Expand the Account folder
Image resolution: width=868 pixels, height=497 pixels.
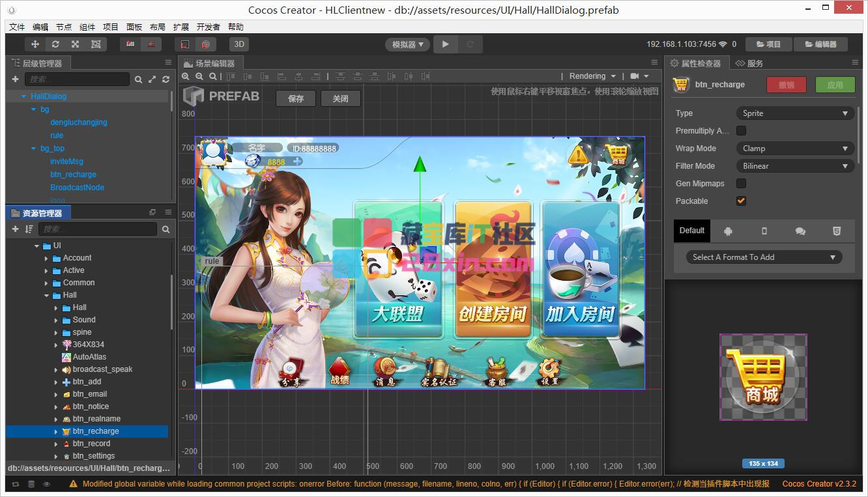coord(46,259)
